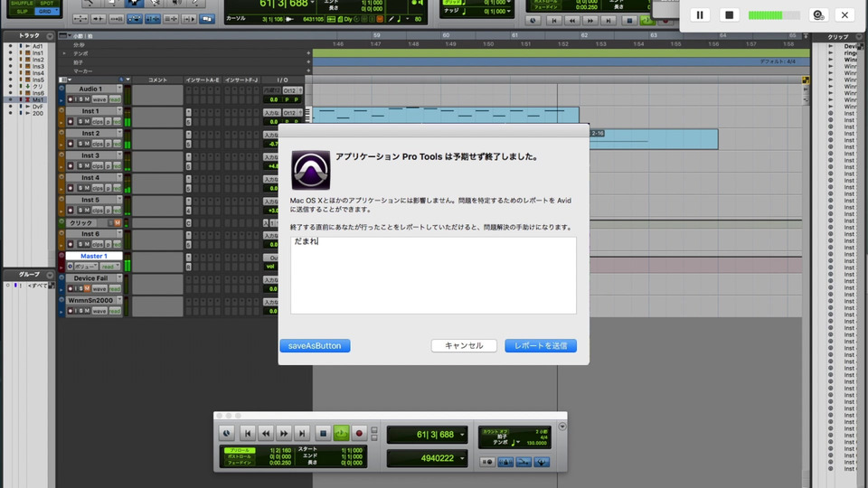Expand the テンポ tempo ruler
The height and width of the screenshot is (488, 868).
[65, 53]
